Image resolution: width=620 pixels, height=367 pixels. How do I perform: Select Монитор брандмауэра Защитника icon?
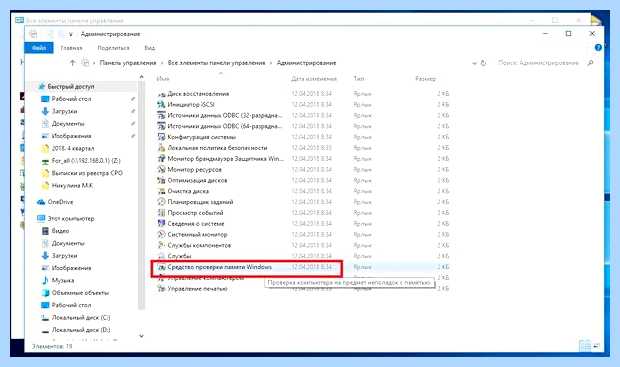[x=161, y=159]
